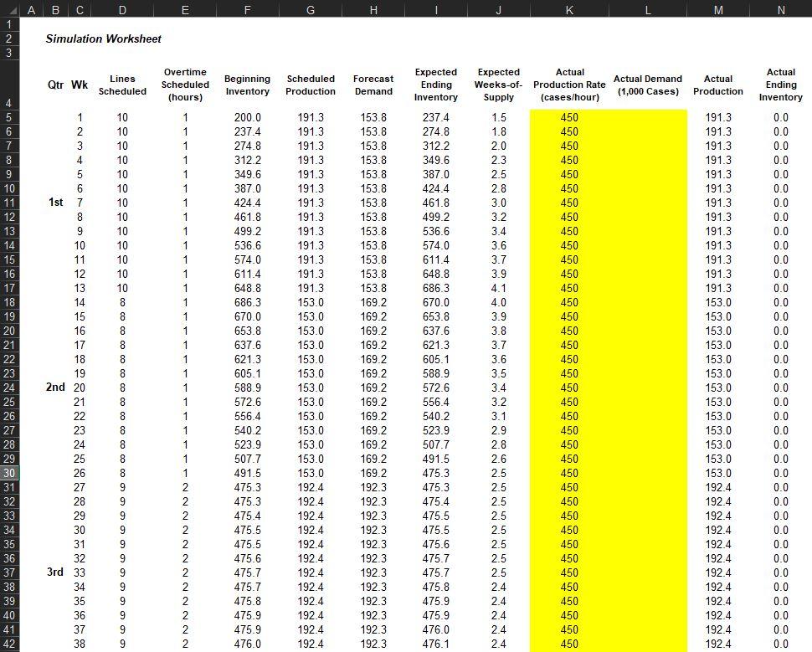Select week number 38 cell
Image resolution: width=812 pixels, height=652 pixels.
[x=80, y=644]
